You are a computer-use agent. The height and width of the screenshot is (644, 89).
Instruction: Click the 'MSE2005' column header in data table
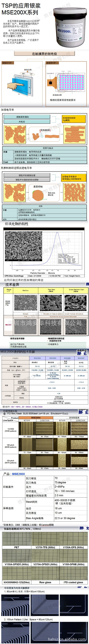53,358
